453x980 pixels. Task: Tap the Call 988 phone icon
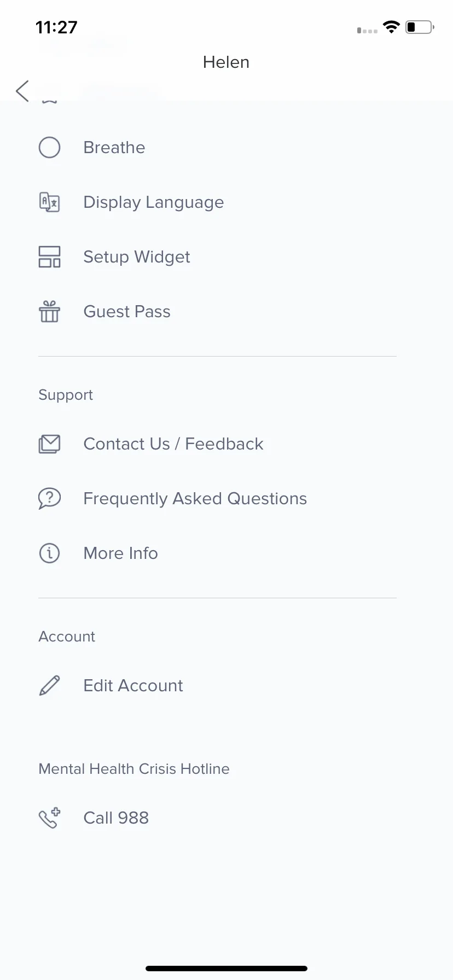pos(49,818)
